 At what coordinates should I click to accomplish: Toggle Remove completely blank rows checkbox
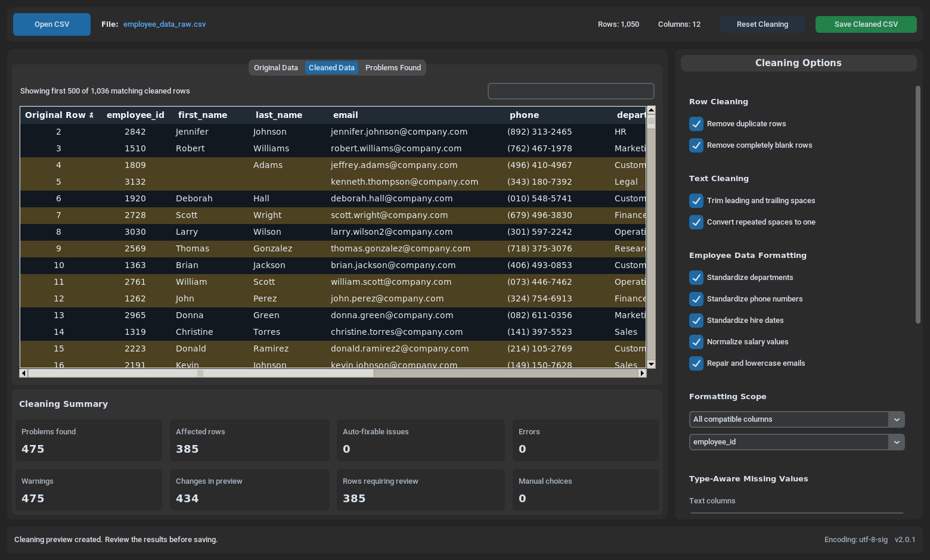pyautogui.click(x=696, y=145)
